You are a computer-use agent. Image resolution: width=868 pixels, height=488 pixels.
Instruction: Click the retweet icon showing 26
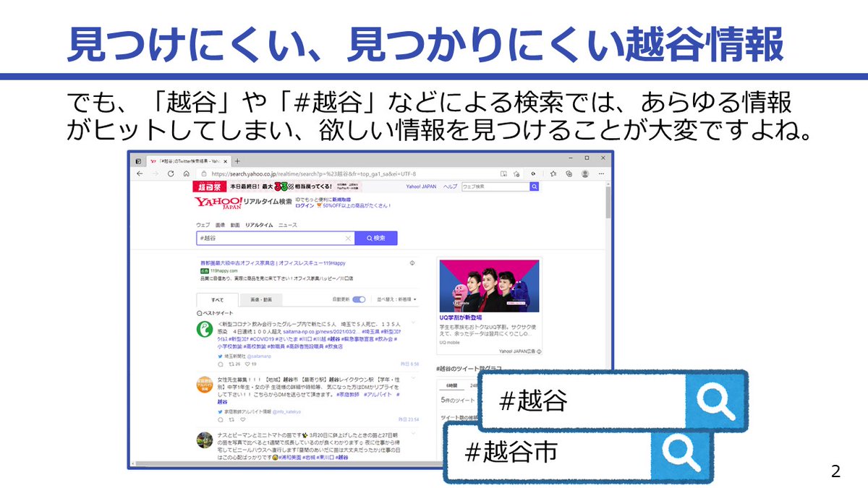pos(233,364)
